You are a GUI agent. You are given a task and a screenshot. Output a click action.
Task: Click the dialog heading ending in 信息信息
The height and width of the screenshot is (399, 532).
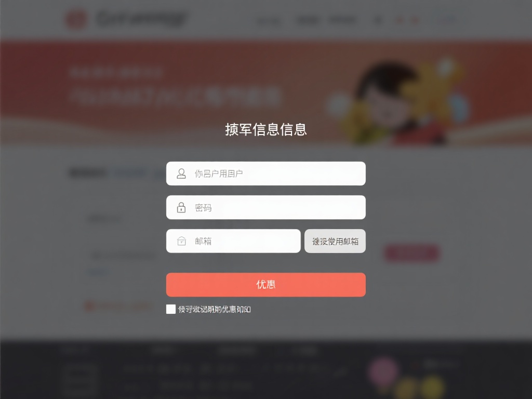266,129
